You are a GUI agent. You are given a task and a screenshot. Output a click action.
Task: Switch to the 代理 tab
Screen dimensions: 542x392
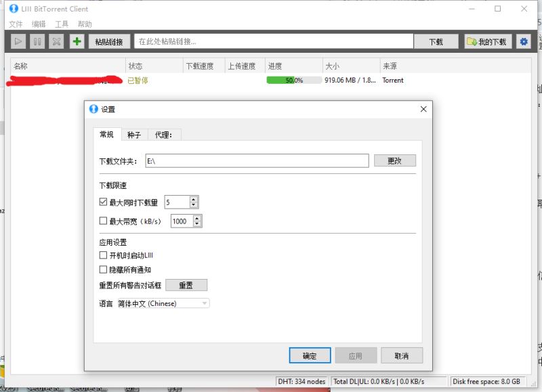point(163,135)
